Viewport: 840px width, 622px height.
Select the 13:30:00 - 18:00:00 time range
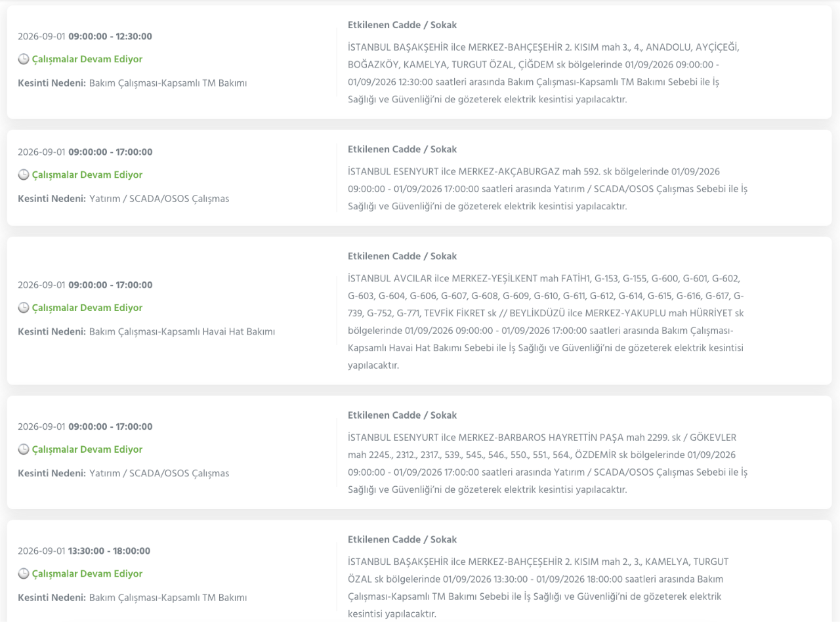tap(109, 550)
